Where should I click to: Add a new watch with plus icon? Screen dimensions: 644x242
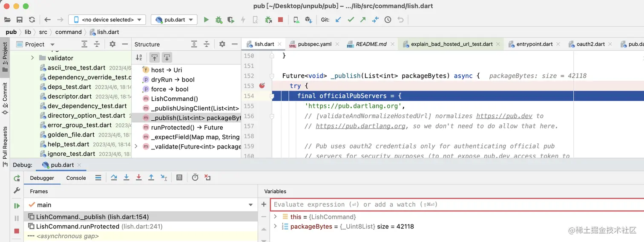click(264, 204)
